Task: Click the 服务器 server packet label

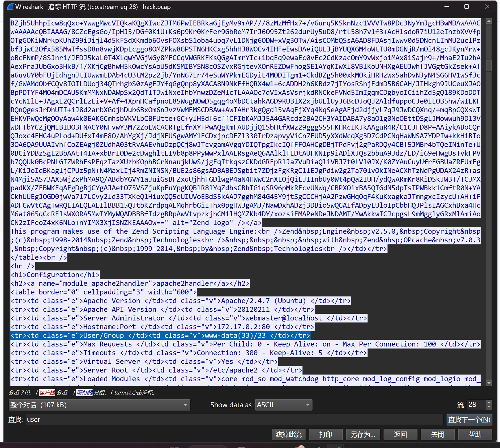Action: click(84, 393)
